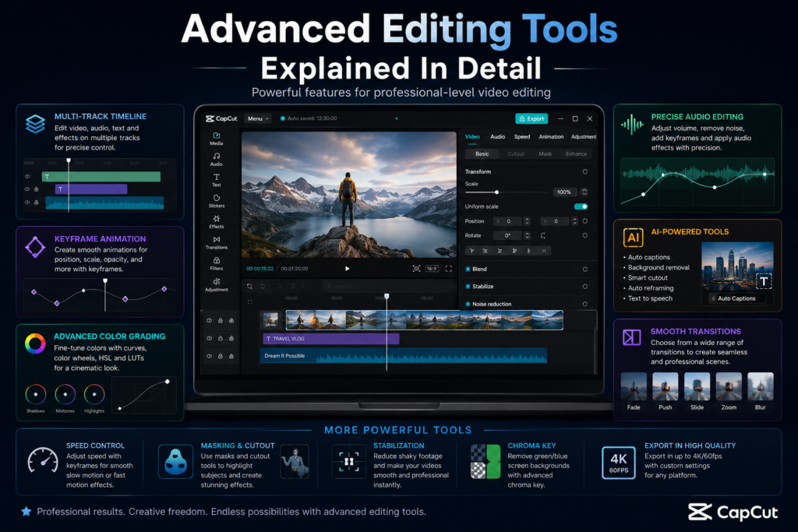
Task: Click the Scale slider handle
Action: [x=496, y=192]
